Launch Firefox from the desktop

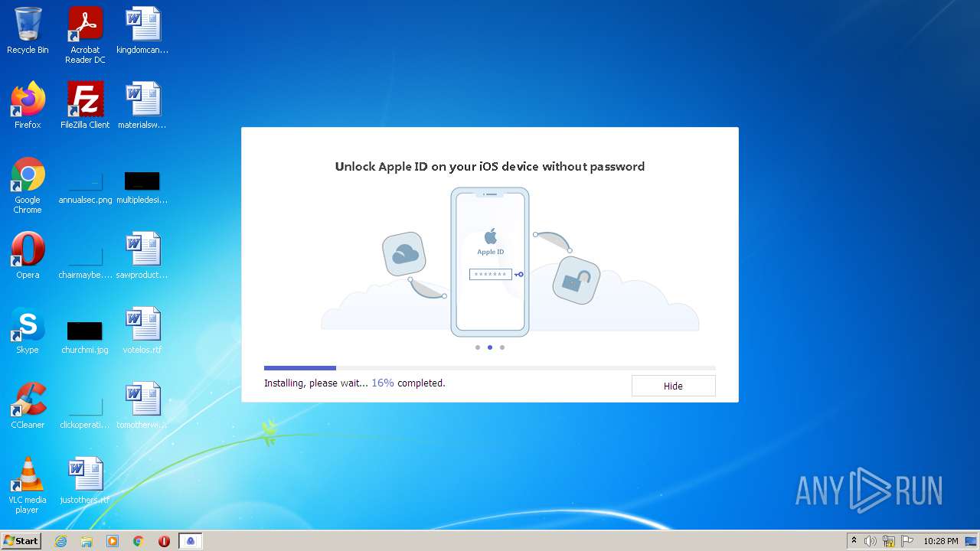(28, 106)
